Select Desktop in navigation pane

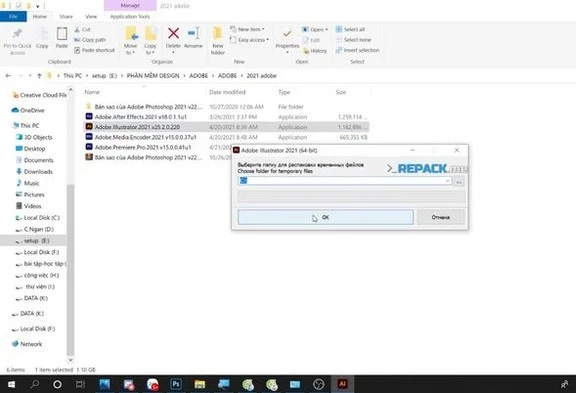tap(31, 149)
